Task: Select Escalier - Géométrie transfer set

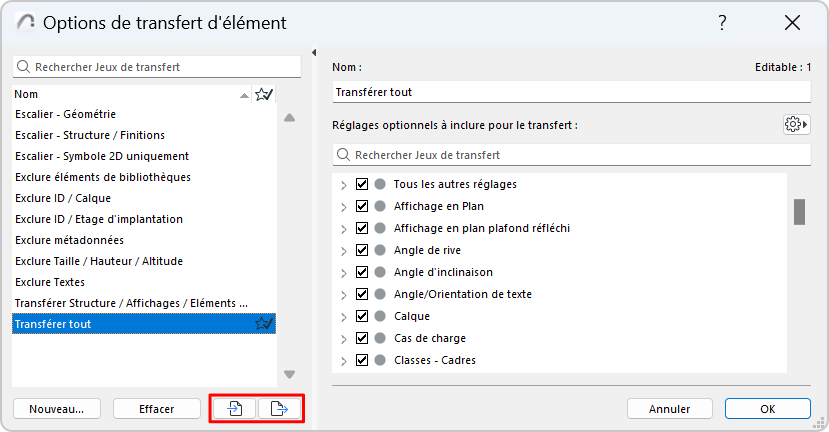Action: tap(66, 114)
